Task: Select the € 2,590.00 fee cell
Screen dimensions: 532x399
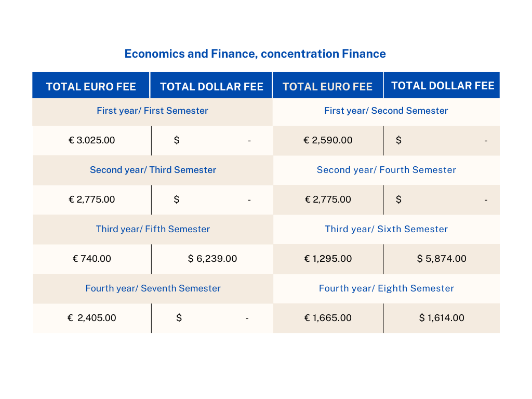Action: [x=328, y=140]
